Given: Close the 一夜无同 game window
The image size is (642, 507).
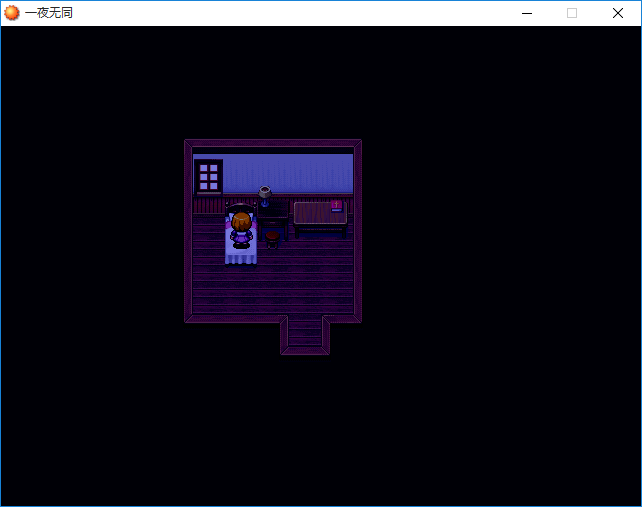Looking at the screenshot, I should 618,13.
